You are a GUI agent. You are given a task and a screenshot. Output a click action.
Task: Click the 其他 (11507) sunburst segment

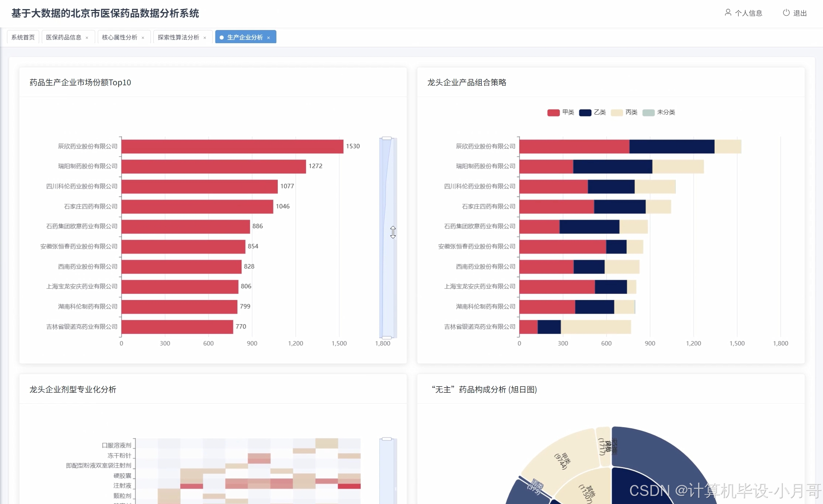(x=588, y=490)
